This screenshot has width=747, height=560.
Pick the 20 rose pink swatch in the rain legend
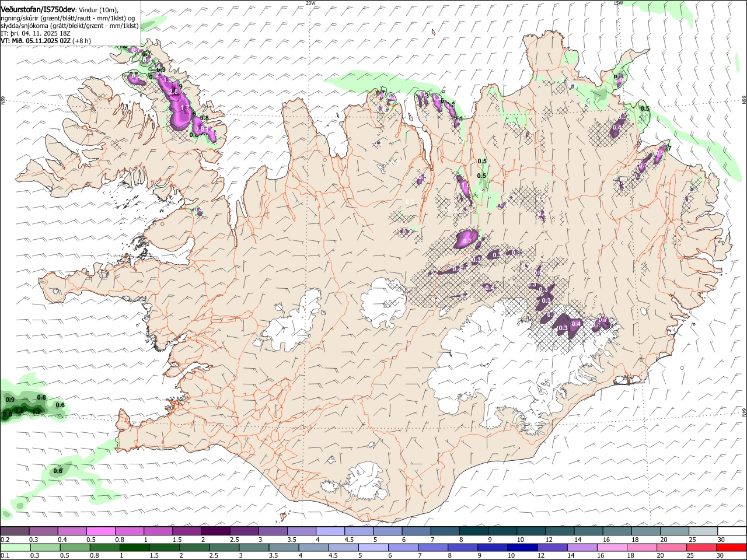tap(671, 548)
